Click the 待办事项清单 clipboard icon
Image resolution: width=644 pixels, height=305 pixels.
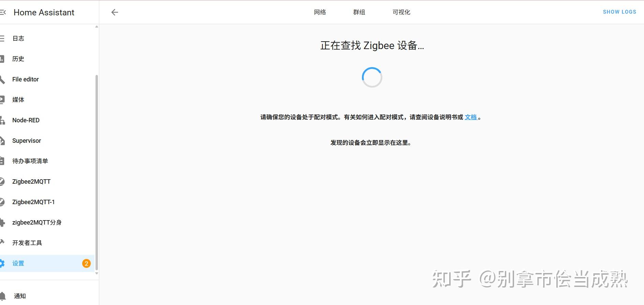pyautogui.click(x=2, y=161)
